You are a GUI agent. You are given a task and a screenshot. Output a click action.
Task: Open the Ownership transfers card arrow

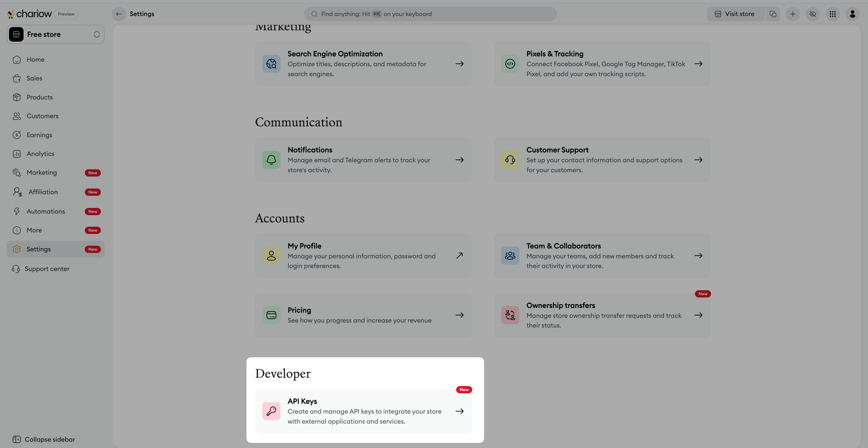(x=698, y=315)
